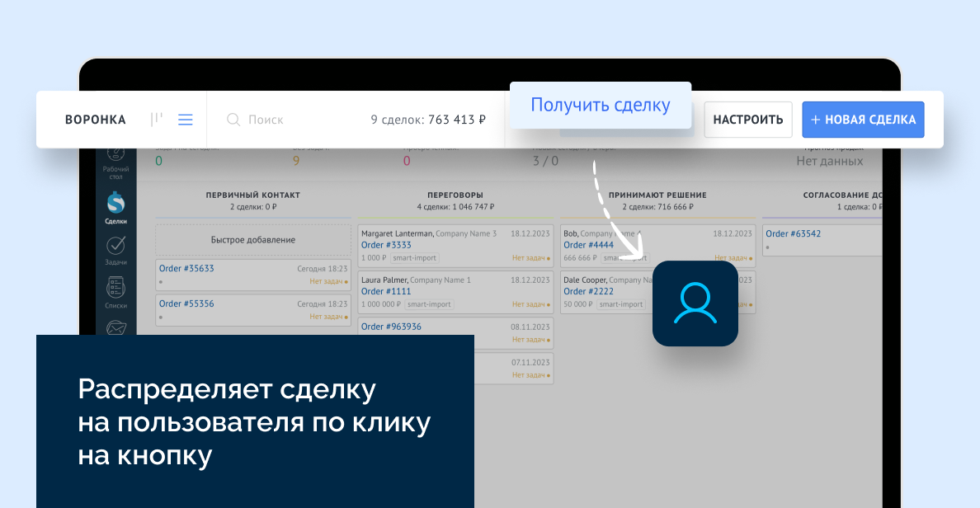Create a deal with НОВАЯ СДЕЛКА
The image size is (980, 508).
863,120
